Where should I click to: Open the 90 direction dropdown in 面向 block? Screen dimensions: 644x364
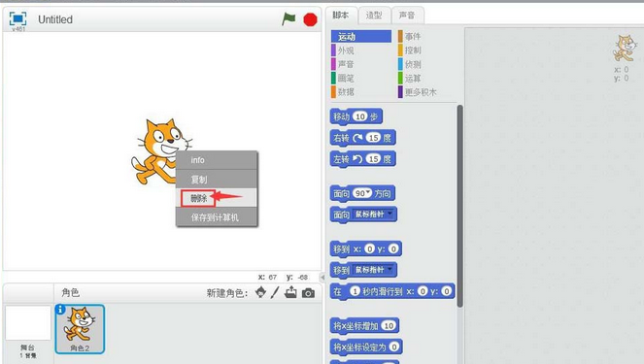[x=362, y=193]
